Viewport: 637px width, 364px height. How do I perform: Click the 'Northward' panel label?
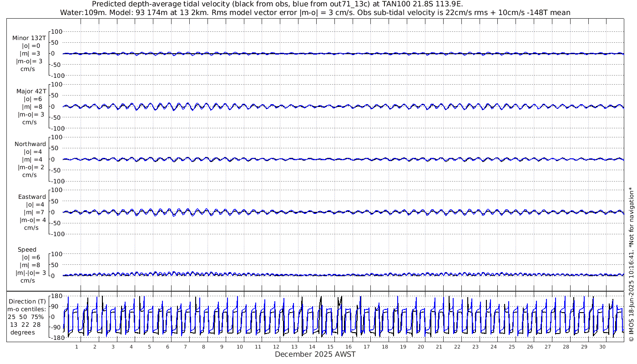coord(30,144)
